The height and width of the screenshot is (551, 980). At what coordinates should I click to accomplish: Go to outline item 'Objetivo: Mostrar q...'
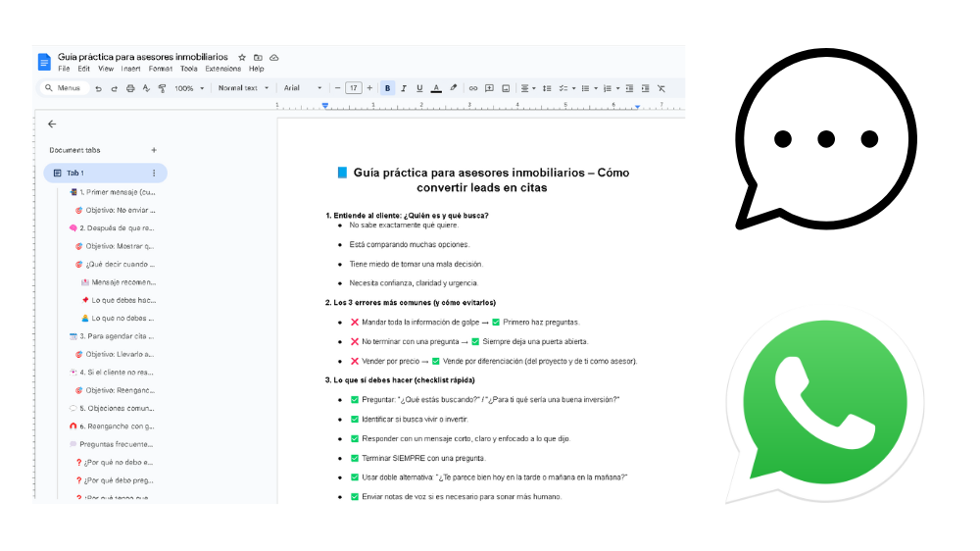pyautogui.click(x=115, y=246)
